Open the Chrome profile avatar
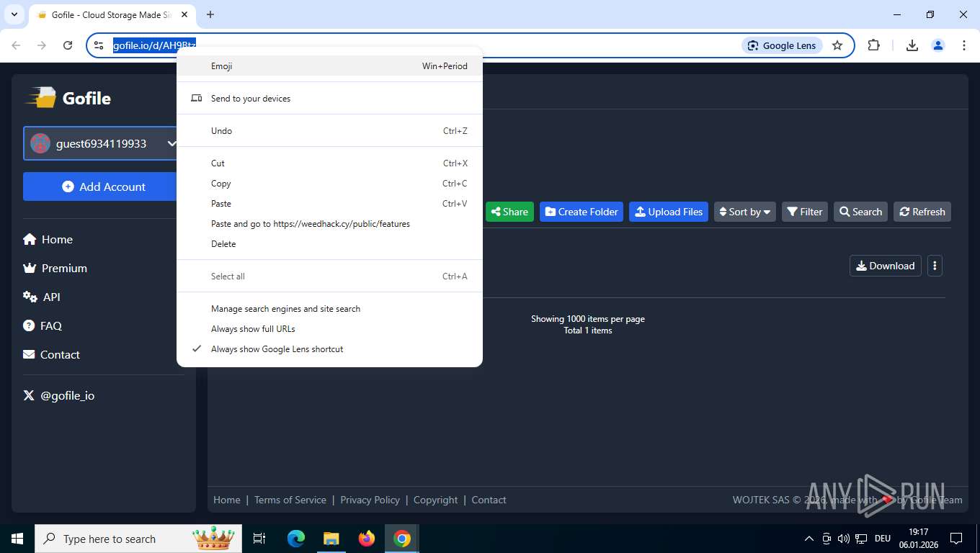The height and width of the screenshot is (553, 980). (937, 45)
